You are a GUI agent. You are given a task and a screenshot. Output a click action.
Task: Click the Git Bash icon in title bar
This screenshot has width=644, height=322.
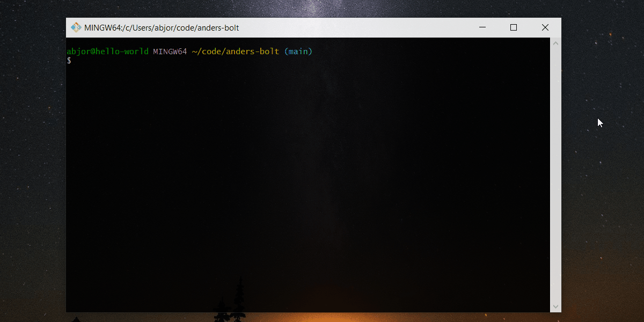(x=76, y=28)
